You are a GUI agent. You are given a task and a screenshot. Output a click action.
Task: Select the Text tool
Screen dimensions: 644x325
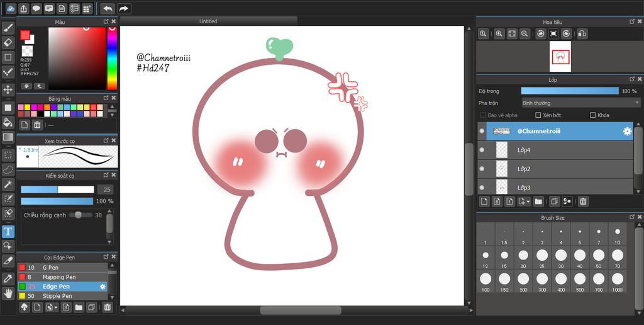(x=8, y=231)
